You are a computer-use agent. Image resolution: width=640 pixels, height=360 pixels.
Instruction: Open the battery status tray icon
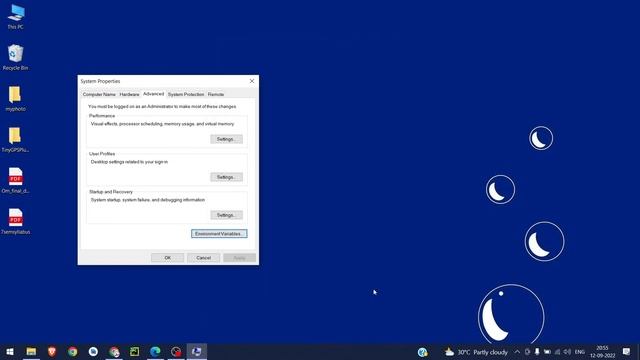click(x=547, y=352)
